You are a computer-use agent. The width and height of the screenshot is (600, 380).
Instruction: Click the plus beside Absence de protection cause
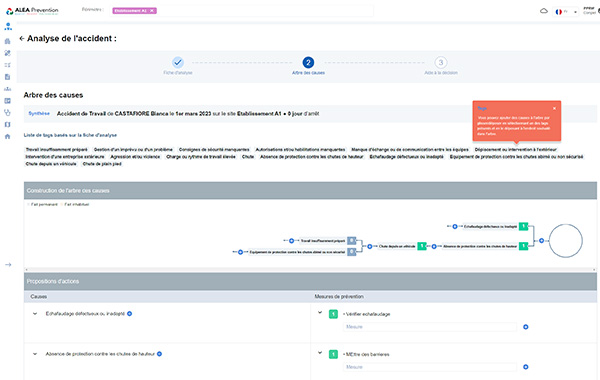pyautogui.click(x=159, y=354)
